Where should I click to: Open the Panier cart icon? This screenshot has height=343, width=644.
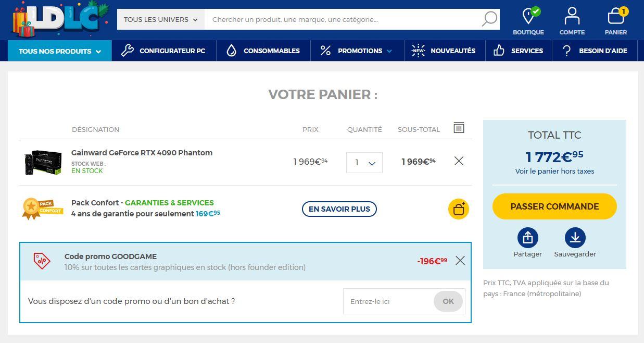click(x=616, y=21)
